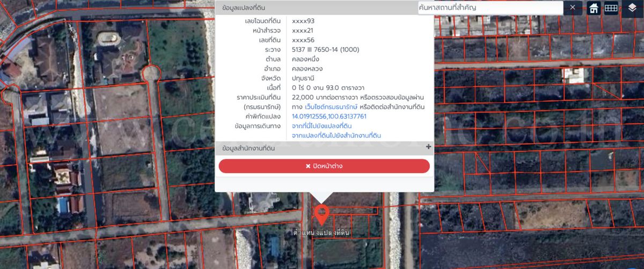
Task: Expand ข้อมูลสำนักงานที่ดิน section plus icon
Action: point(428,147)
